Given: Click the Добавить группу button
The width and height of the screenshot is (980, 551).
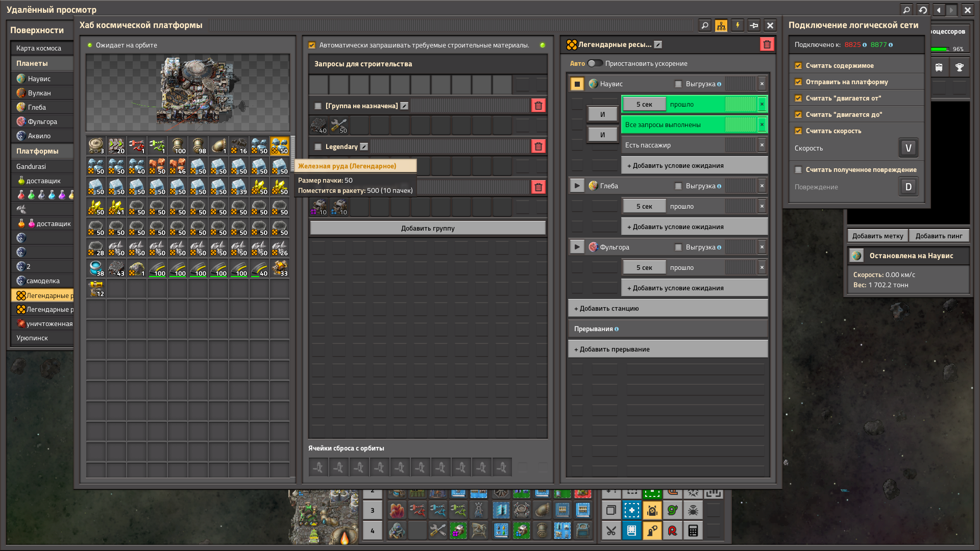Looking at the screenshot, I should pos(428,228).
